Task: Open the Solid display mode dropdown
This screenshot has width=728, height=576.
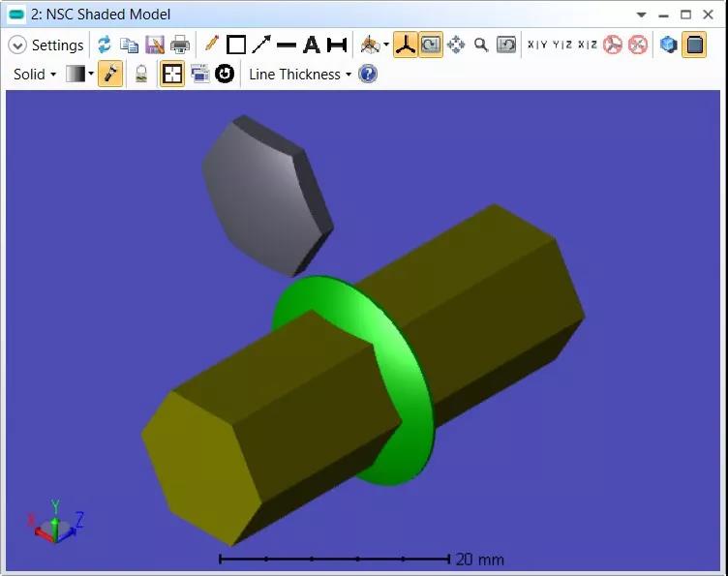Action: (x=35, y=74)
